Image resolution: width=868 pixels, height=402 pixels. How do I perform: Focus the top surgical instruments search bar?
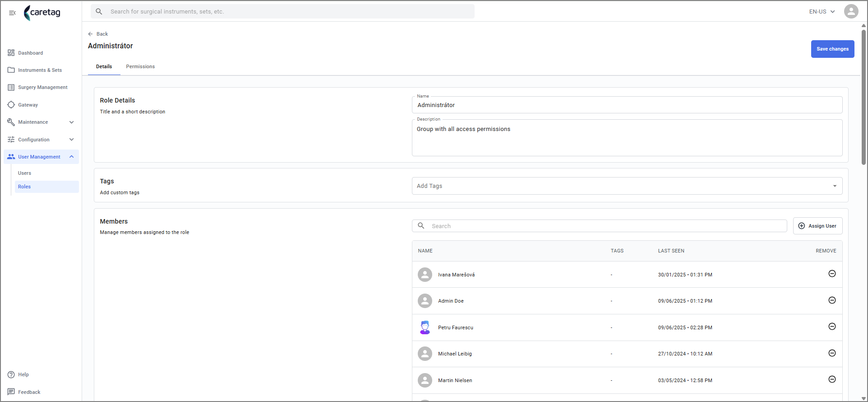pos(282,11)
